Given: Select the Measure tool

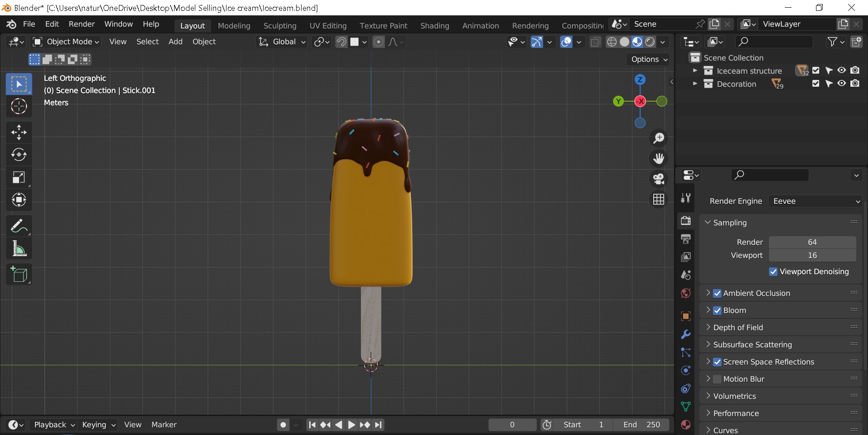Looking at the screenshot, I should click(x=19, y=248).
